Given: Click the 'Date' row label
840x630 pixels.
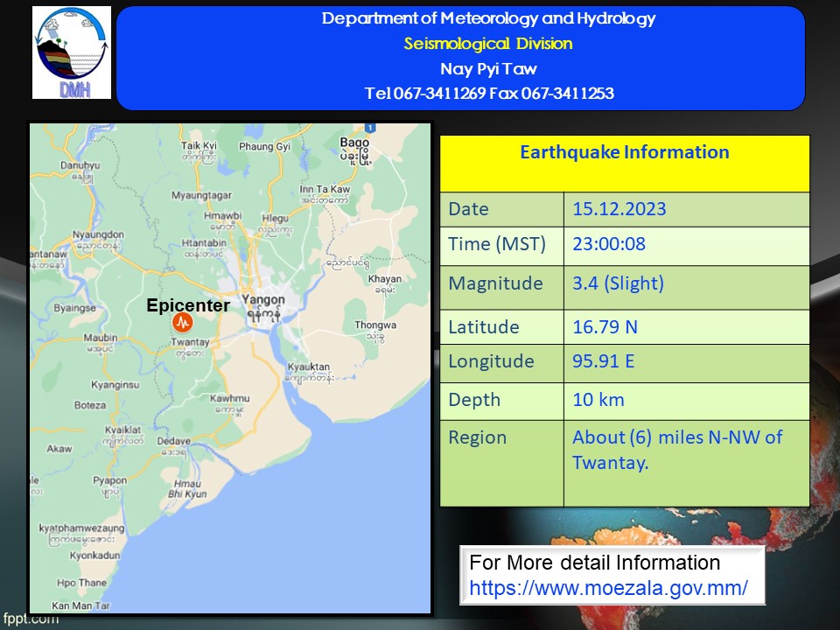Looking at the screenshot, I should (x=468, y=209).
